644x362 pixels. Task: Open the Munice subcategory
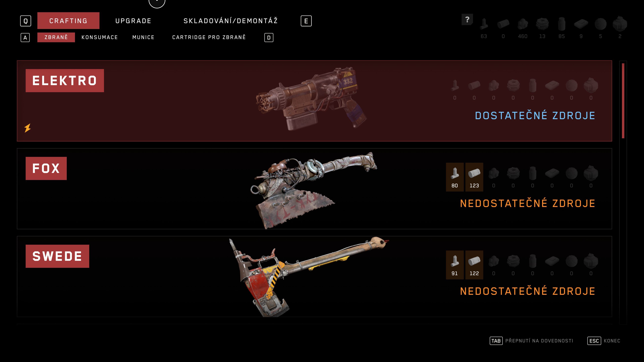pos(143,37)
